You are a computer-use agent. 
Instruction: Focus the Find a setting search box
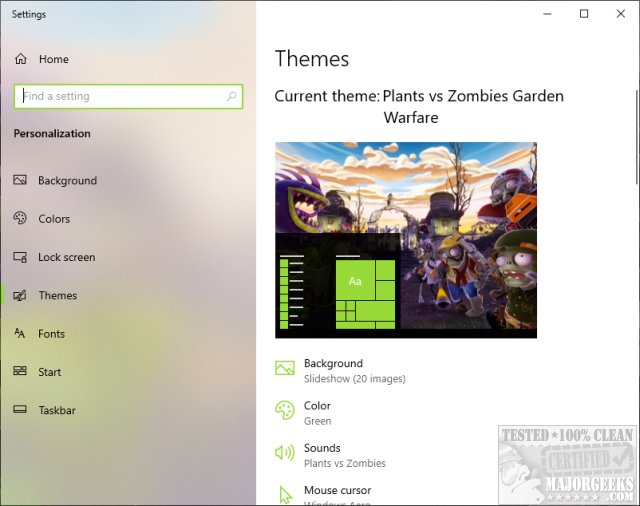(x=128, y=96)
